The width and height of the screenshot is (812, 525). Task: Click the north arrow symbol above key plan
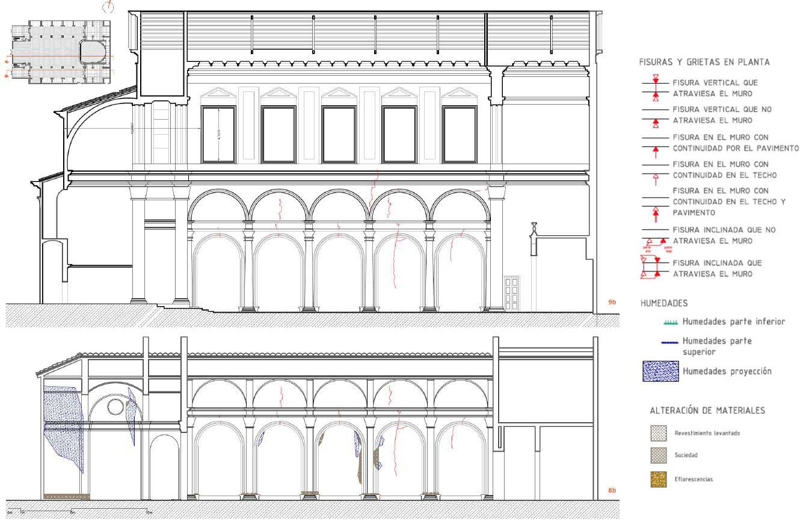click(109, 7)
